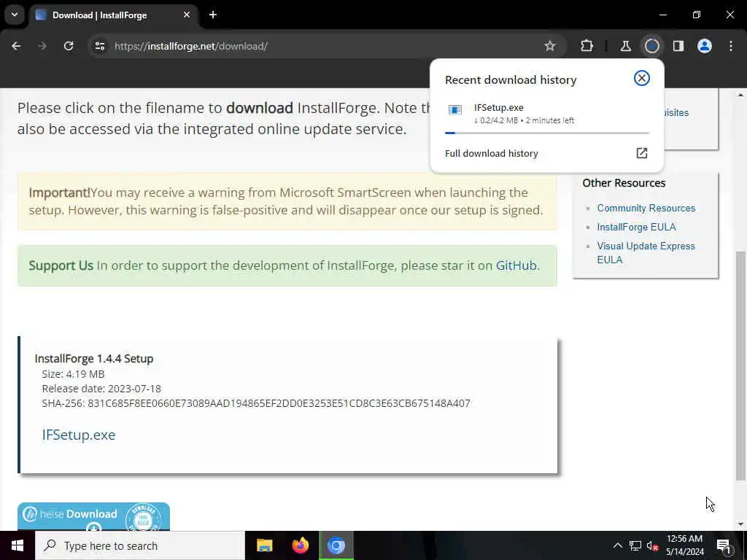Click the SHA-256 hash text
Screen dimensions: 747x560
256,403
